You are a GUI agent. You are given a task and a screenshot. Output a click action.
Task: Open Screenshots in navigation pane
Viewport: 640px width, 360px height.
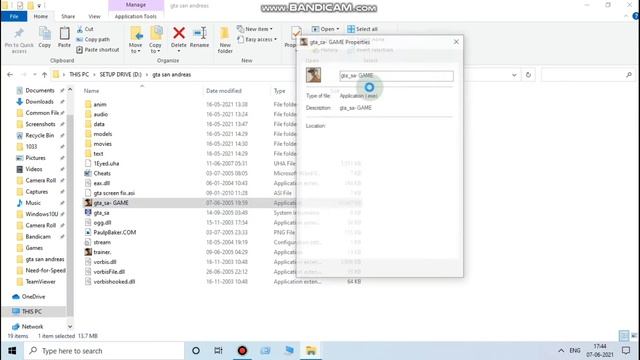coord(40,124)
